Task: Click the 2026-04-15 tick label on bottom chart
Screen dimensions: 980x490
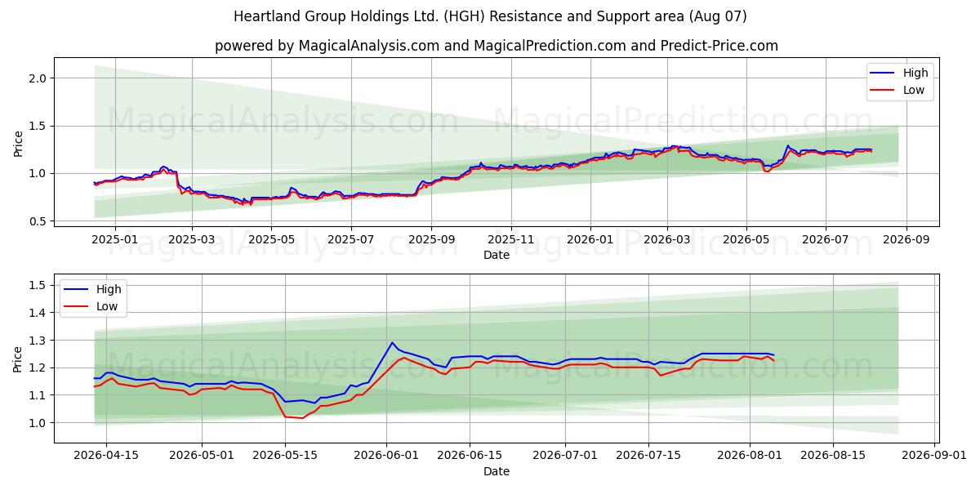Action: point(106,456)
